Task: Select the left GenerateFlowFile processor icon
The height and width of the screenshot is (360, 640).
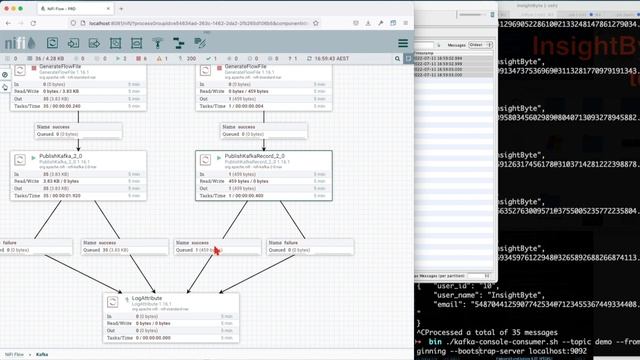Action: point(20,70)
